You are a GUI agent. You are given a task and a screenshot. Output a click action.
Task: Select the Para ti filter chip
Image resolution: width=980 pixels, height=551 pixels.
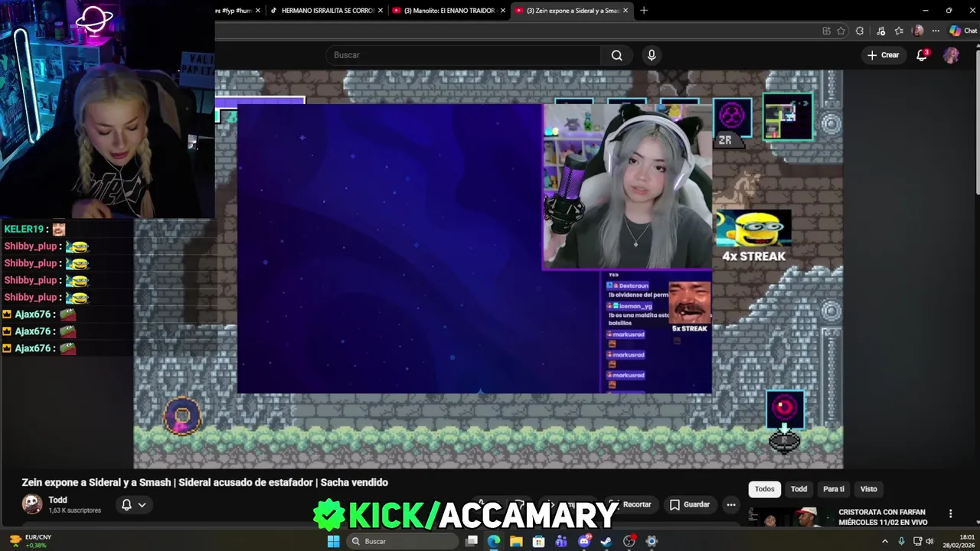coord(834,489)
